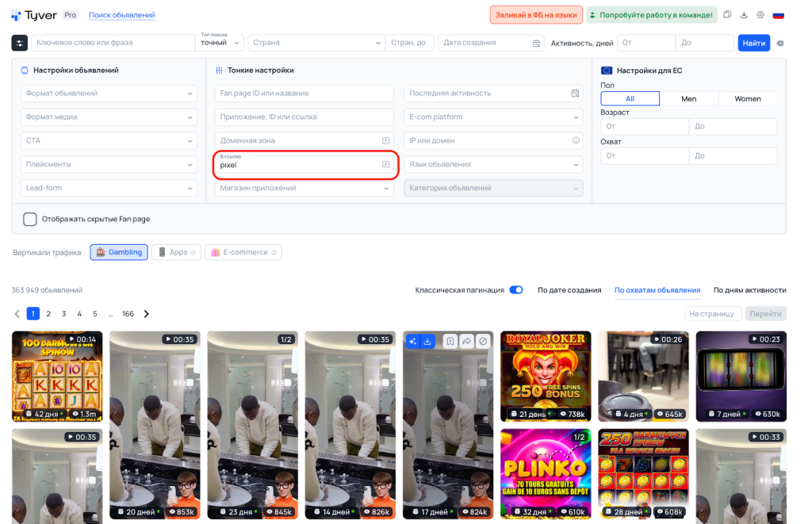Open settings via the gear icon
This screenshot has width=812, height=524.
(760, 15)
